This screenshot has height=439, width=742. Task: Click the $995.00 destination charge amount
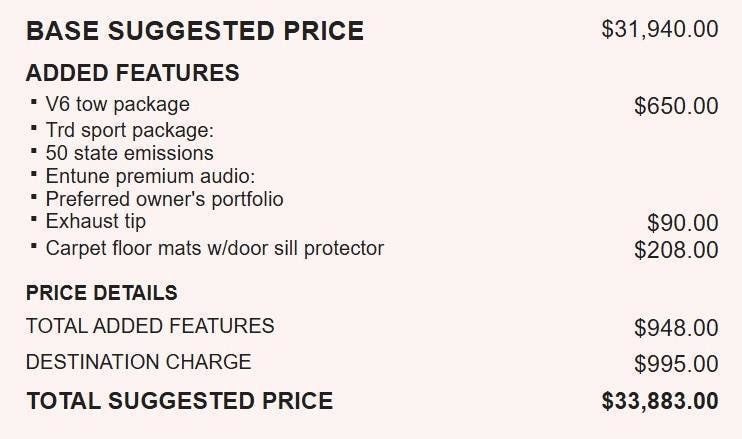[676, 363]
